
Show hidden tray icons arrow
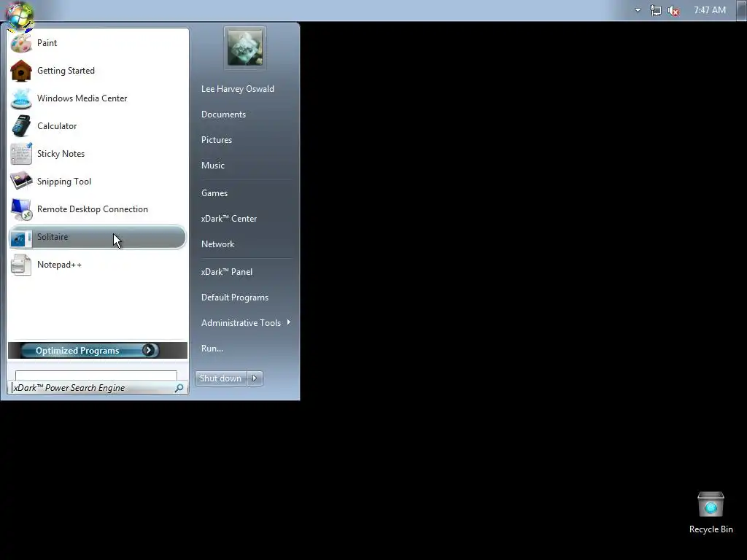point(638,10)
